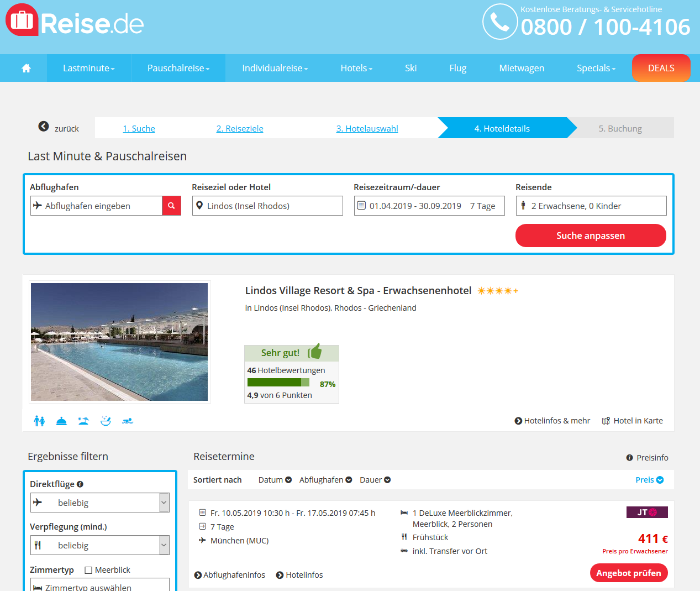This screenshot has width=700, height=591.
Task: Enable the Meerblick checkbox
Action: pos(88,570)
